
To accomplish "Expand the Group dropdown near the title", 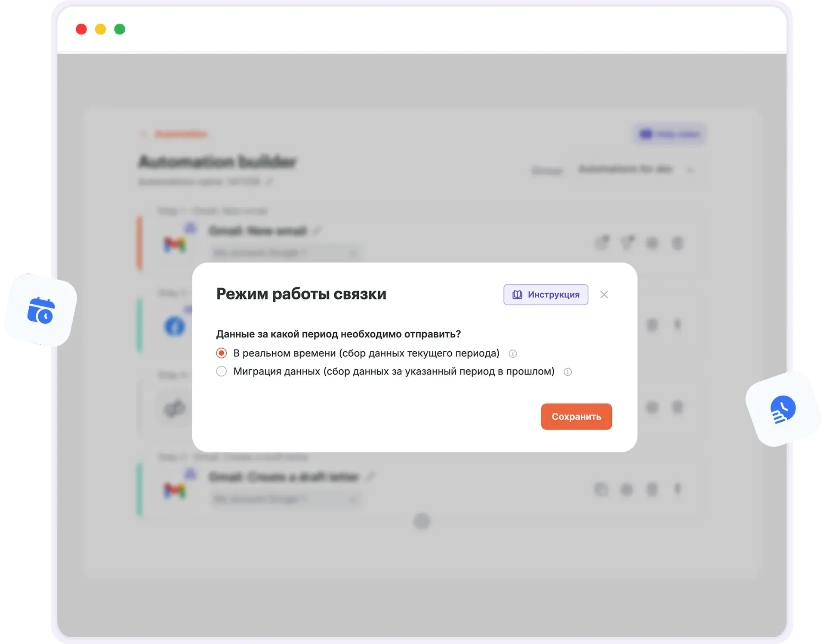I will 635,169.
